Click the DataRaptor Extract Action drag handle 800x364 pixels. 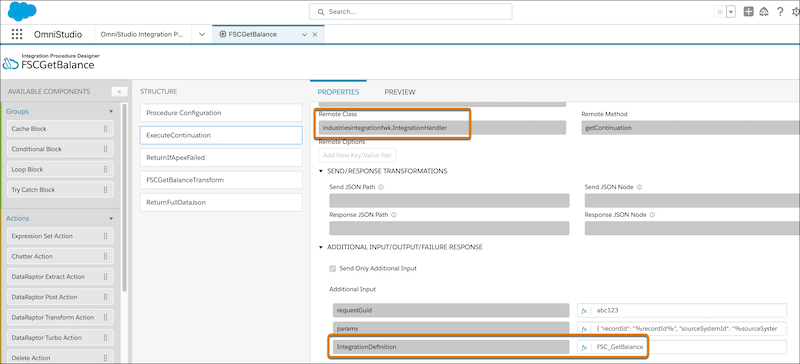point(106,277)
